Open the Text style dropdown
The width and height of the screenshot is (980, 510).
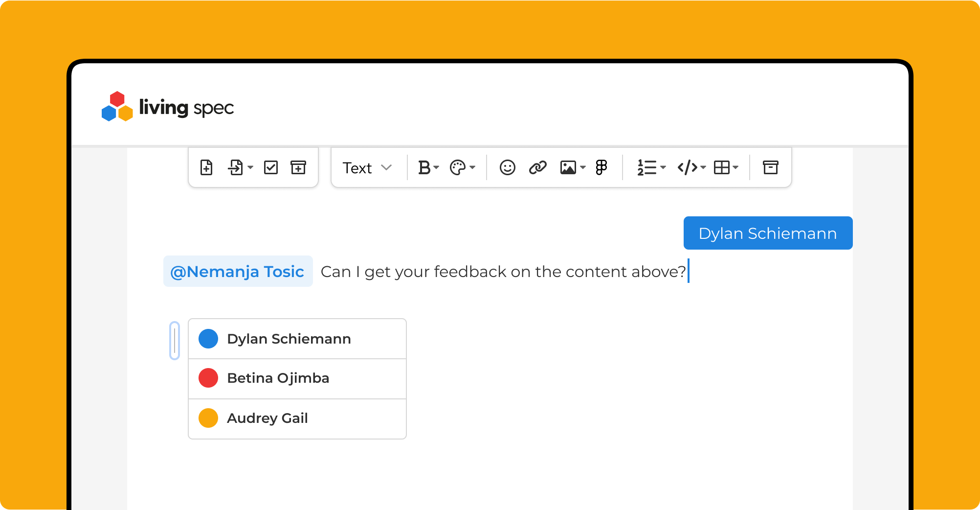pos(367,168)
